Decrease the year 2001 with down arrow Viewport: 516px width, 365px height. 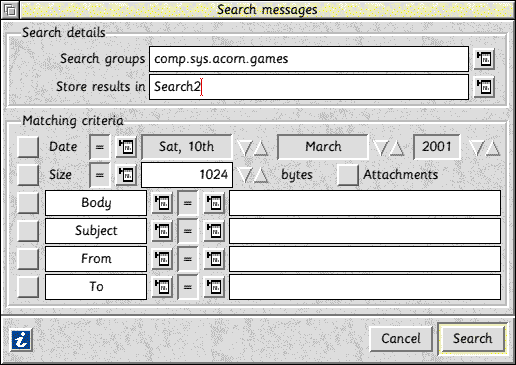(x=477, y=148)
